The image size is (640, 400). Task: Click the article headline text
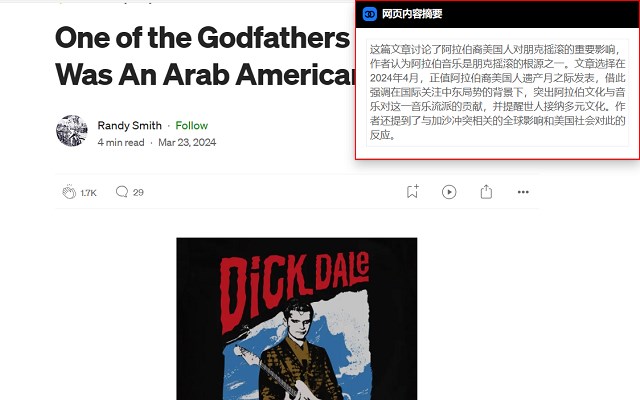[x=204, y=56]
